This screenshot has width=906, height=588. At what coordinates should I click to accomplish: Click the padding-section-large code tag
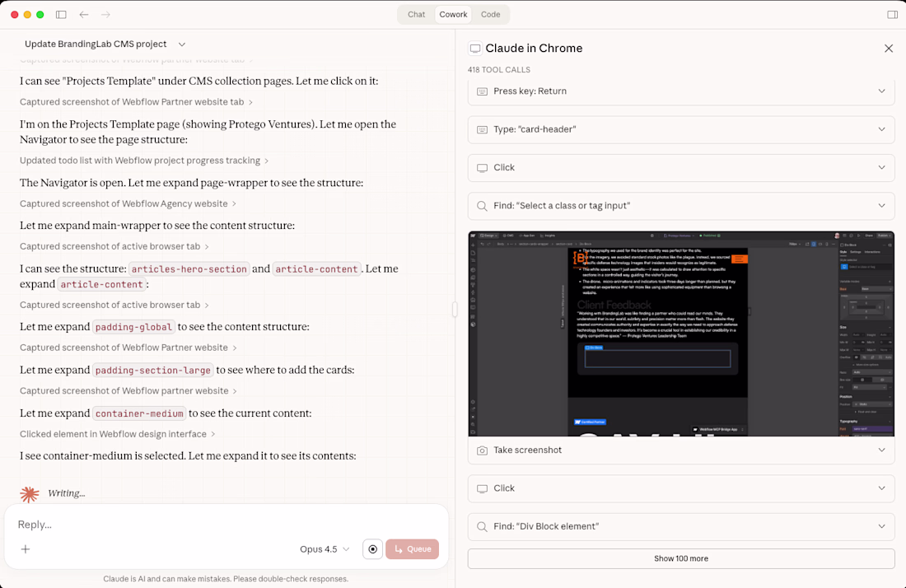[152, 371]
